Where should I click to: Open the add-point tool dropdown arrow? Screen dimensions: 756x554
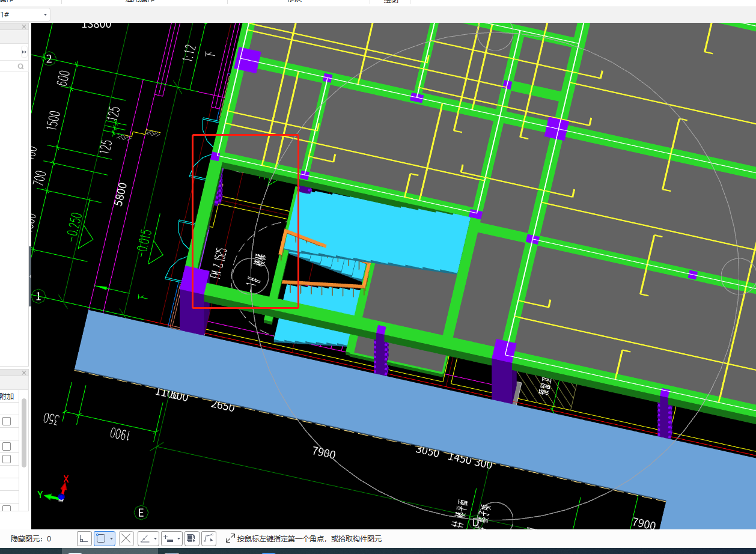coord(179,539)
